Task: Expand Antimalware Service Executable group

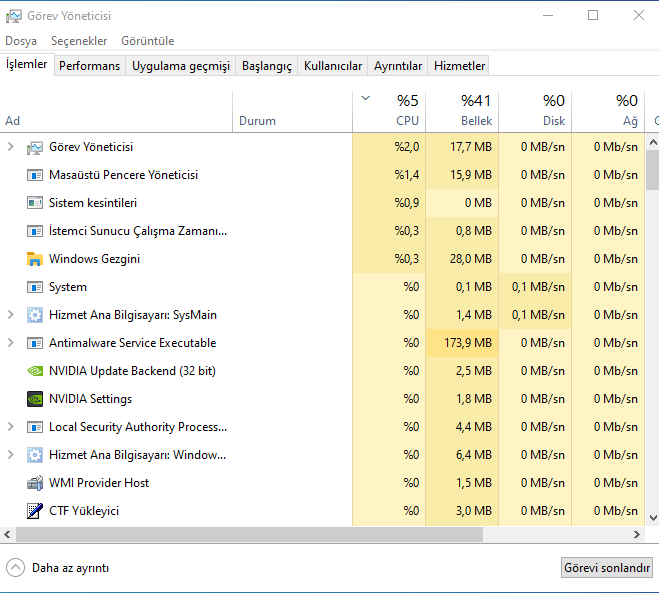Action: click(11, 343)
